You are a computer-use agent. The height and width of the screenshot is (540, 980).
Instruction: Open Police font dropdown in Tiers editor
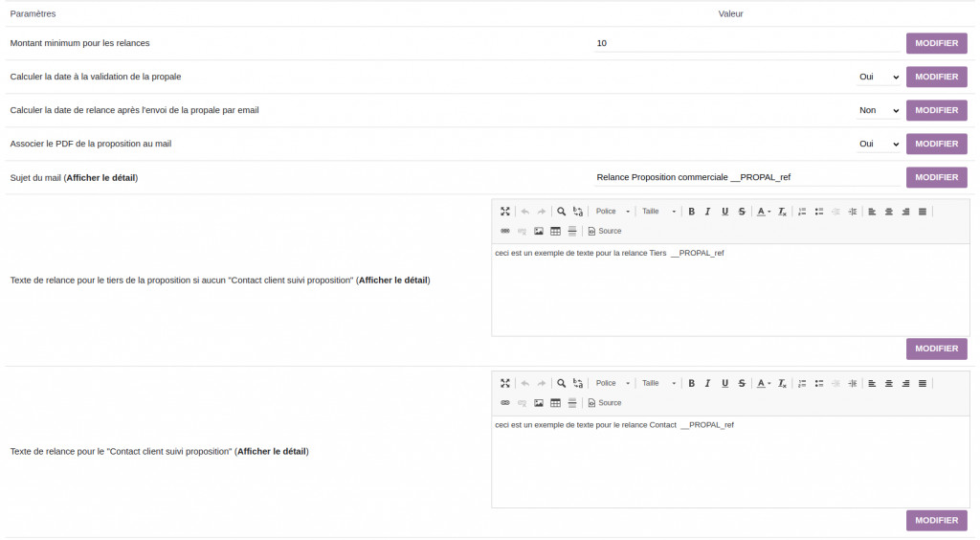coord(612,212)
